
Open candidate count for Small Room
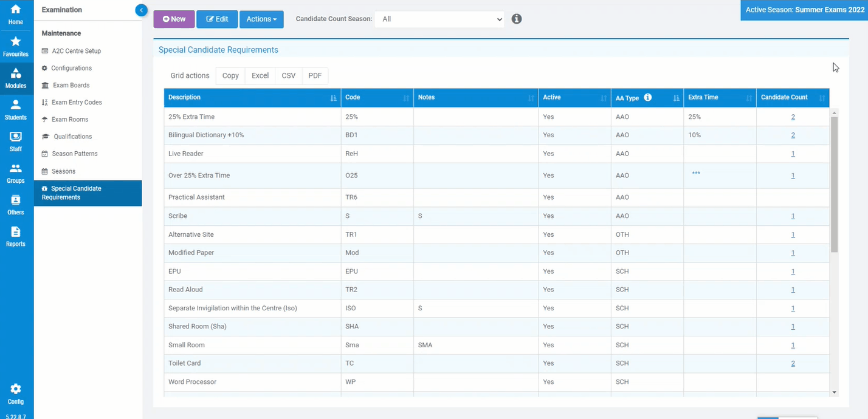(793, 345)
